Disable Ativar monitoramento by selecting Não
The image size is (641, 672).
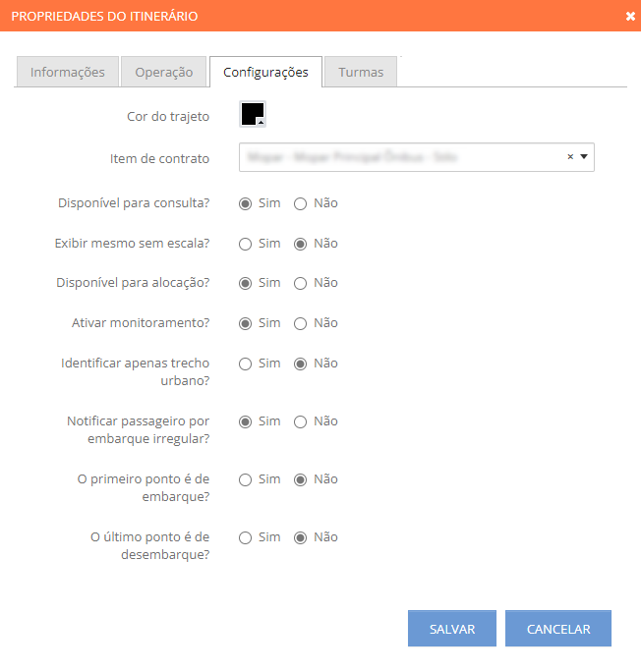click(x=300, y=323)
